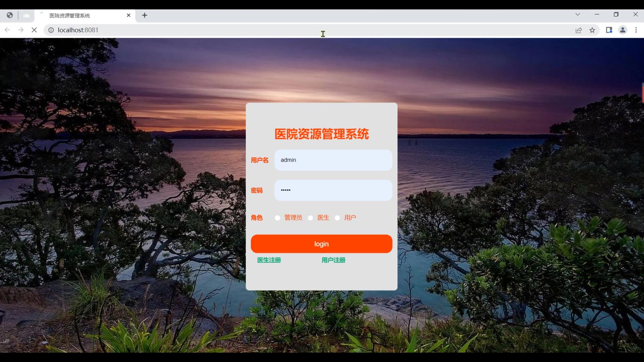Minimize the browser window
This screenshot has width=644, height=362.
pyautogui.click(x=597, y=14)
